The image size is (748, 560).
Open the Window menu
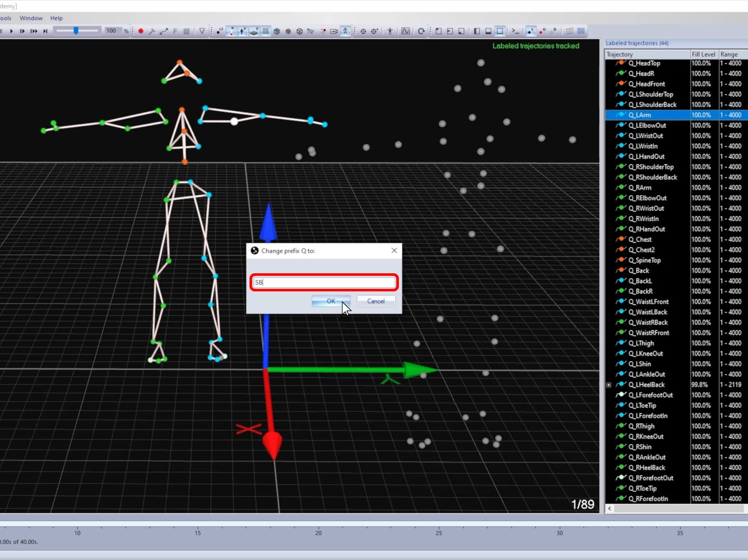pyautogui.click(x=31, y=18)
